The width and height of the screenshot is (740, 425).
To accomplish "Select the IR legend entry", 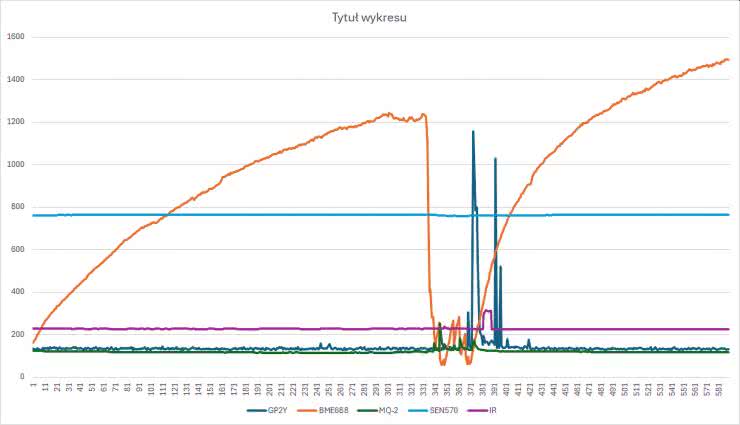I will click(x=493, y=410).
